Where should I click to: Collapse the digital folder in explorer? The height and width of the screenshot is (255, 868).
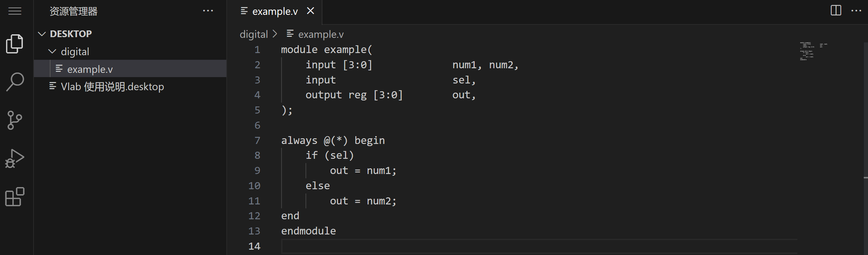pyautogui.click(x=52, y=52)
